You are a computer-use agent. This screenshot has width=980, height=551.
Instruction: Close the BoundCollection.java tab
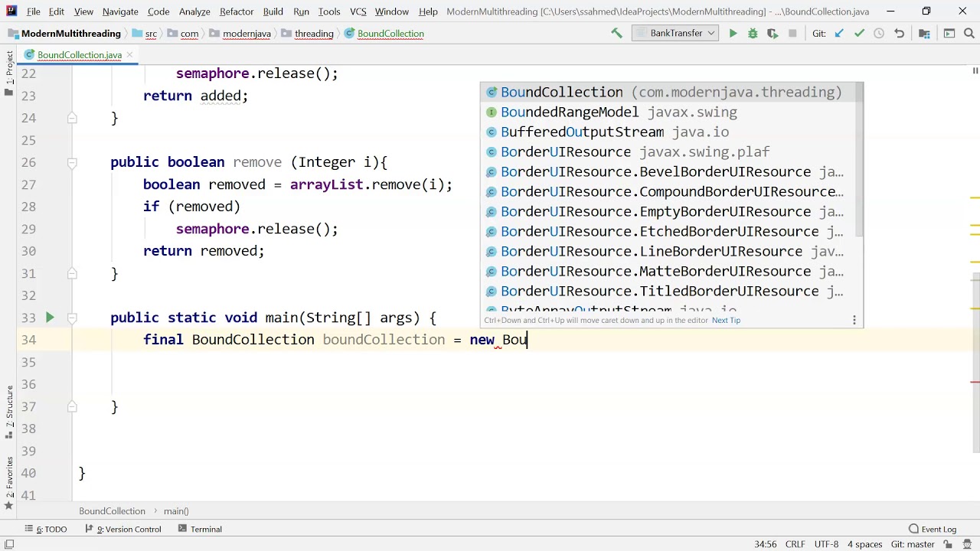click(129, 55)
